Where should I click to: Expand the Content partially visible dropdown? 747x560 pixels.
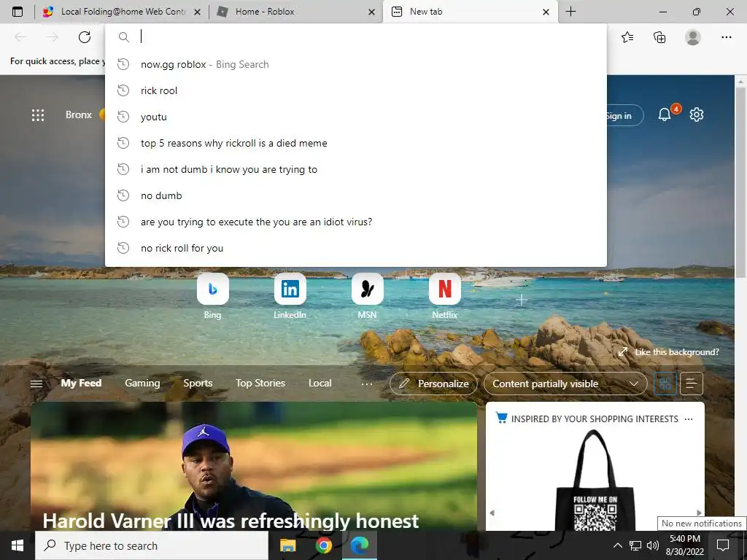565,384
